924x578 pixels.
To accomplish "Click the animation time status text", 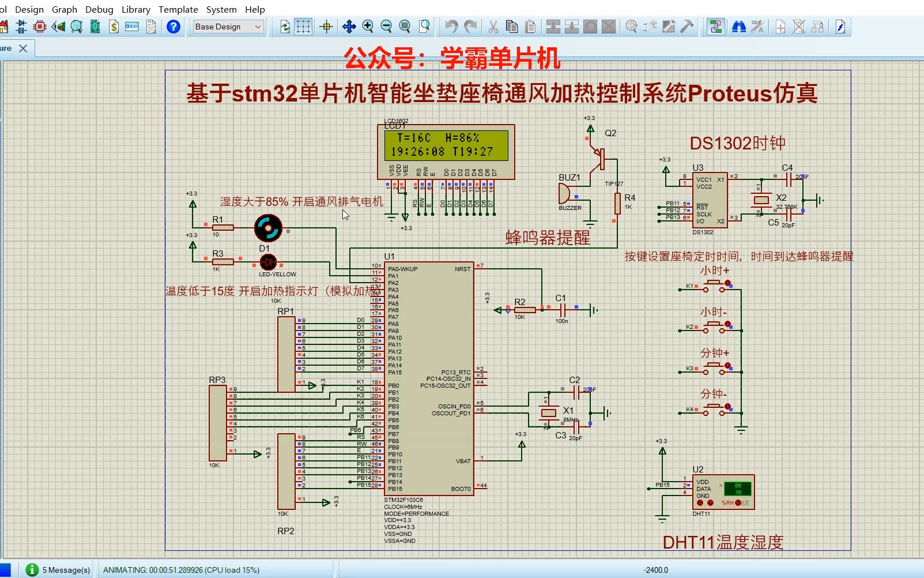I will 181,569.
